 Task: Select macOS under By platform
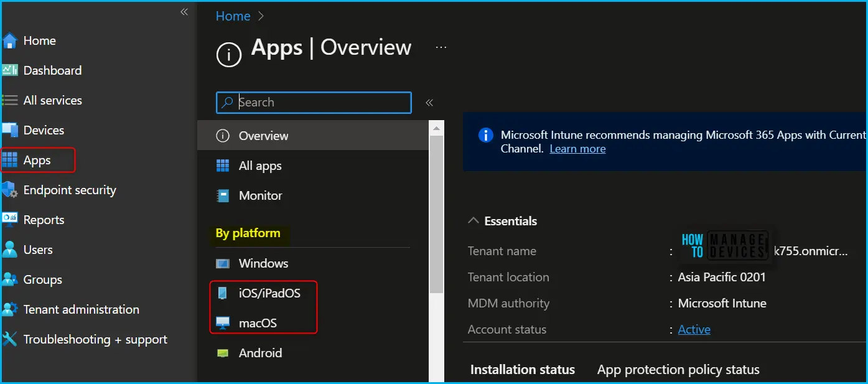pyautogui.click(x=313, y=323)
